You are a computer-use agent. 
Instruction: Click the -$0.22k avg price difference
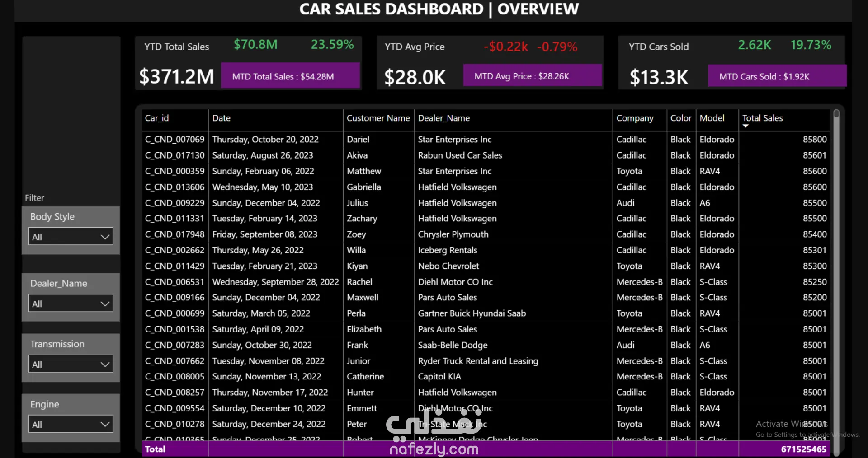point(506,47)
